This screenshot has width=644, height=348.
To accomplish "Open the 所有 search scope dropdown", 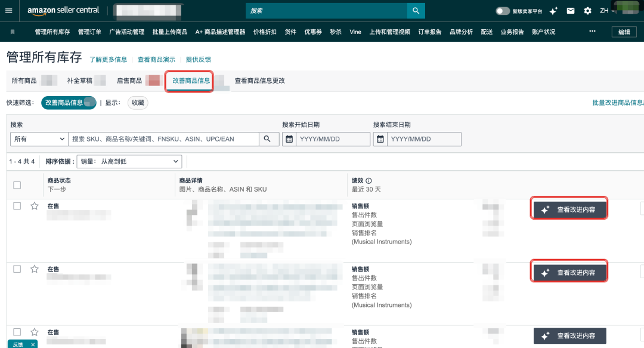I will pos(39,139).
